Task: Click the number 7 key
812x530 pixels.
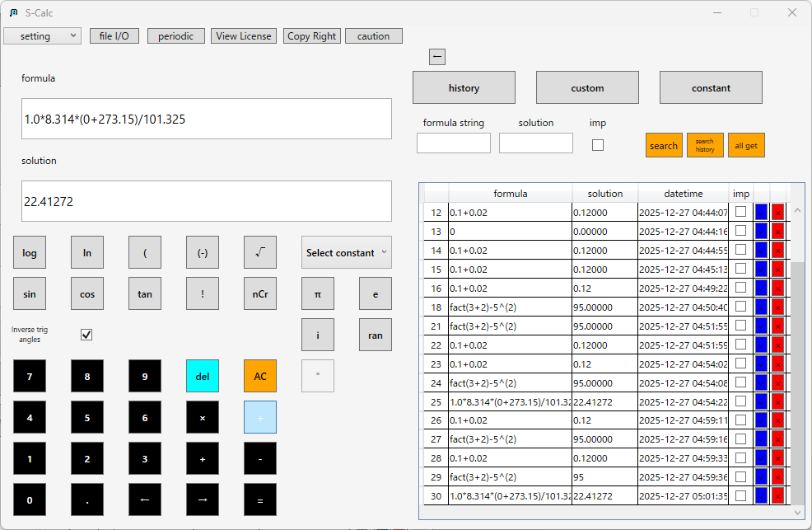Action: coord(30,376)
